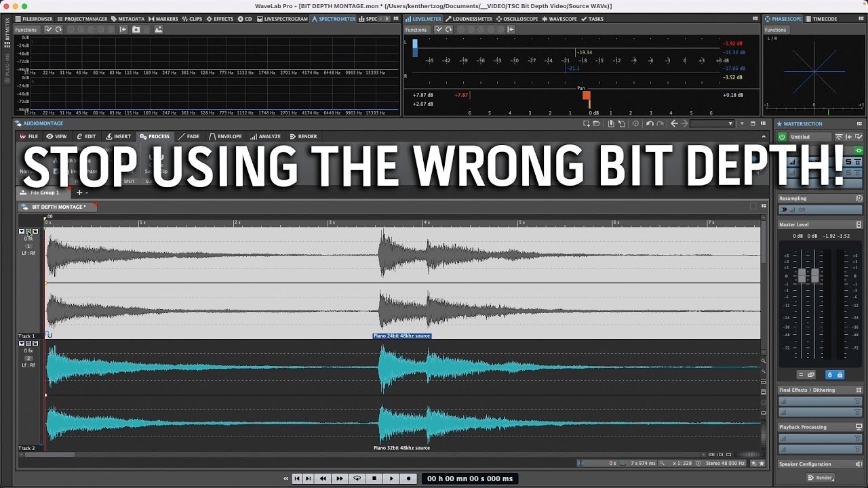Click the open folder icon in the montage toolbar
868x488 pixels.
click(x=597, y=123)
